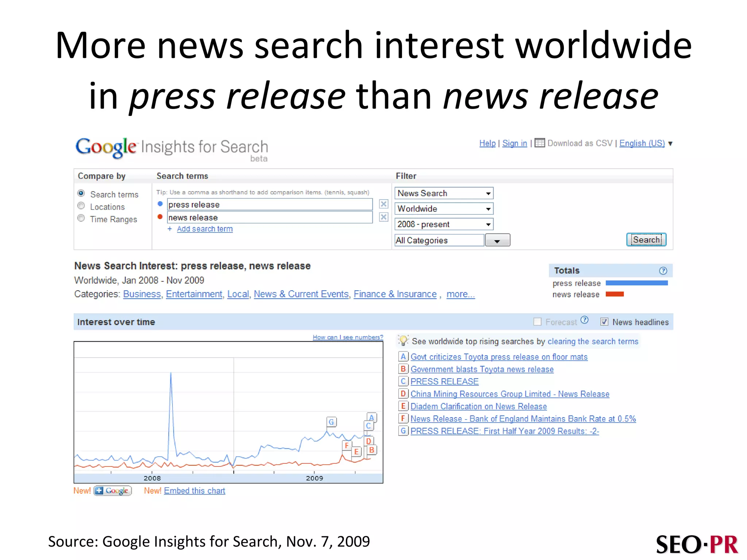Open the Forecast help question icon
This screenshot has width=747, height=560.
tap(584, 320)
